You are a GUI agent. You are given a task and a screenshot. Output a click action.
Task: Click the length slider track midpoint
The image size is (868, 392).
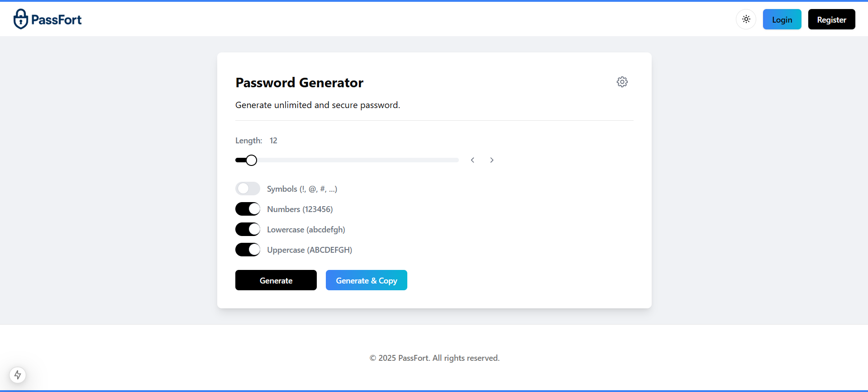pyautogui.click(x=347, y=160)
